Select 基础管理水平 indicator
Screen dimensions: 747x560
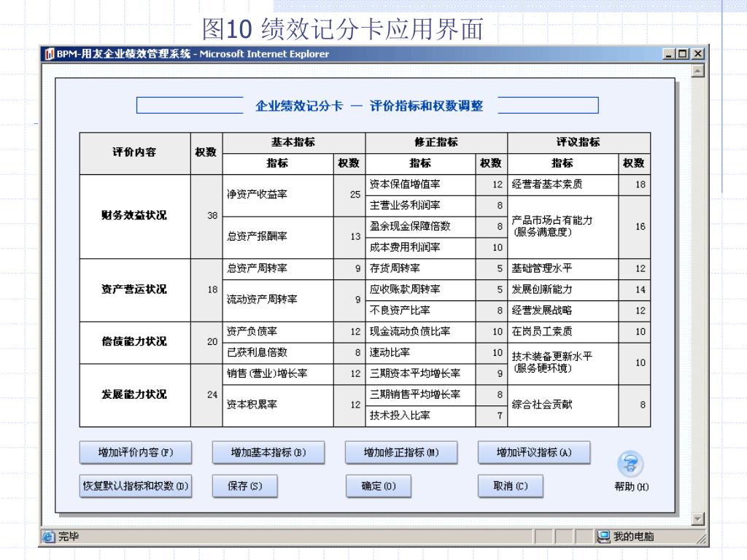562,268
